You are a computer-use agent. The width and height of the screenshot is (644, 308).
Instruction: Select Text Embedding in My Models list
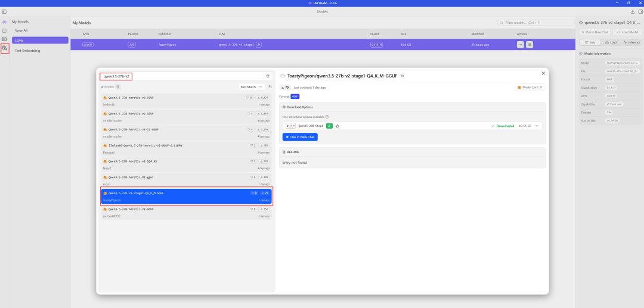coord(27,51)
